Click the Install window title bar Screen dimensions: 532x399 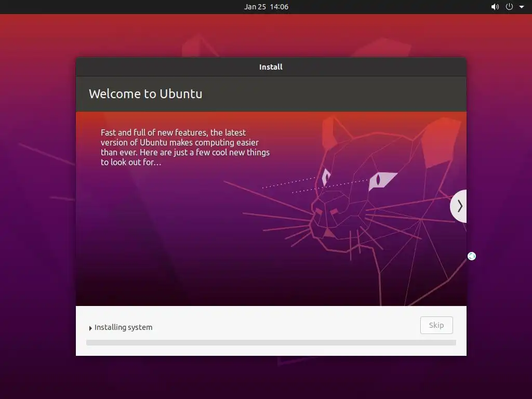pos(271,67)
